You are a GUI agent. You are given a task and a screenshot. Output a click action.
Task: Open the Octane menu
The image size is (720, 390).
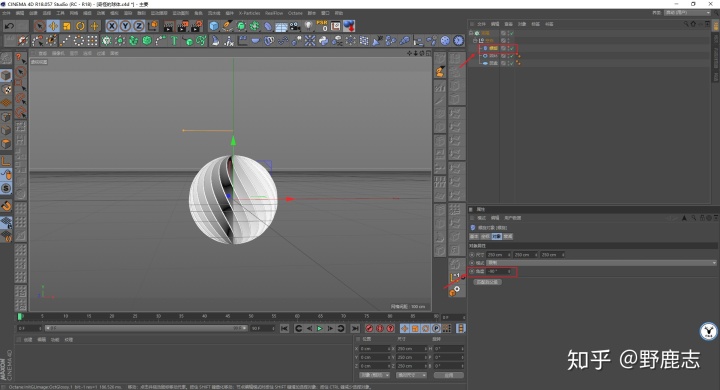click(295, 13)
